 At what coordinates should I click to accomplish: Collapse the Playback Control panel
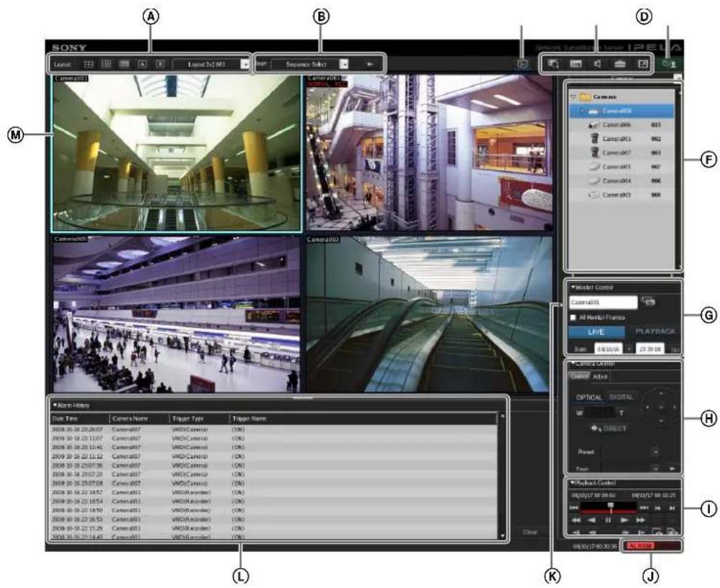coord(573,483)
